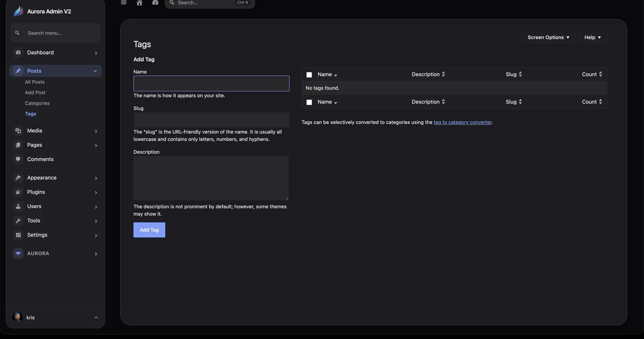Expand the AURORA submenu chevron

click(x=96, y=254)
